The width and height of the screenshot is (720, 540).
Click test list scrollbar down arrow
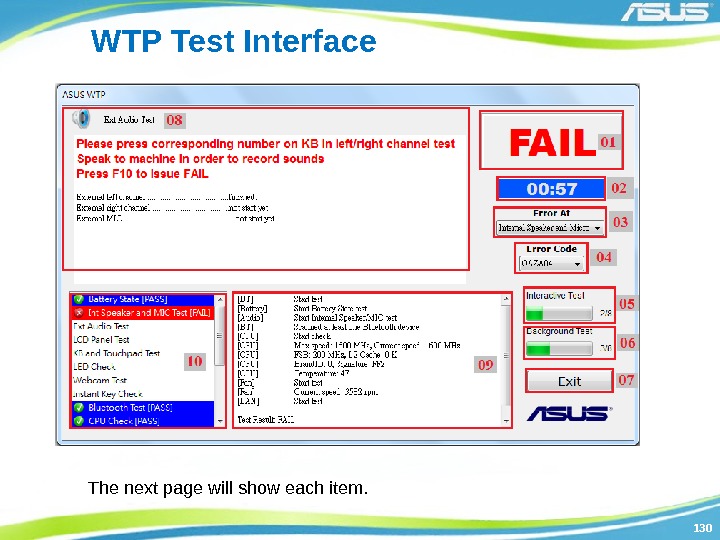click(x=220, y=421)
